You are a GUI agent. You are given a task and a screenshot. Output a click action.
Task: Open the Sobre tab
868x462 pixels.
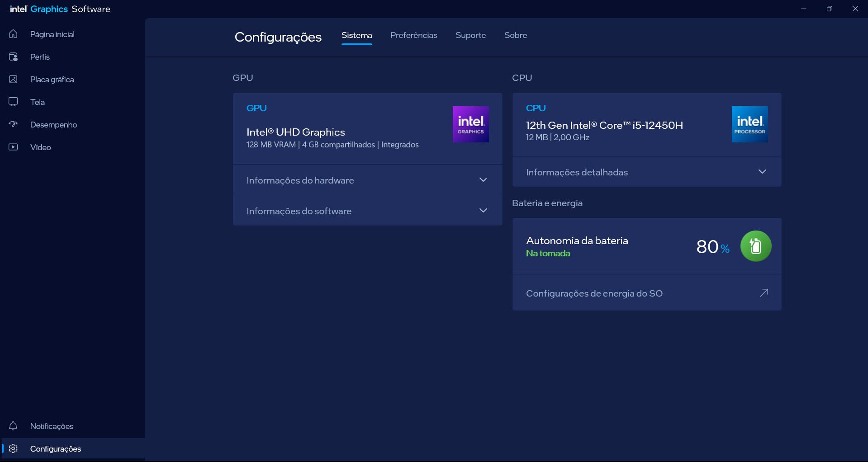point(516,35)
